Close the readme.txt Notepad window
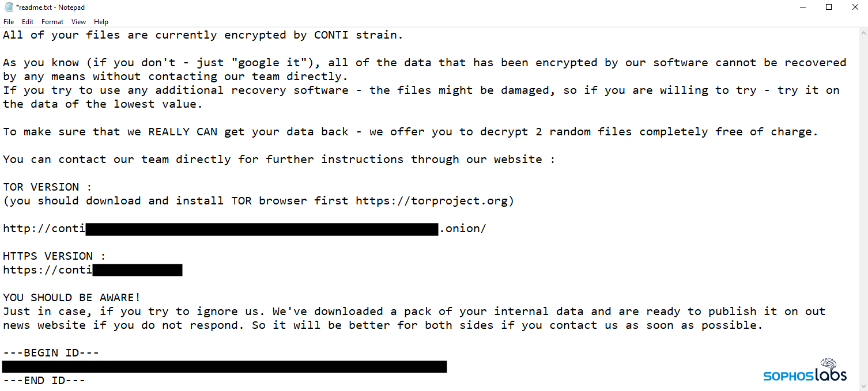Image resolution: width=868 pixels, height=391 pixels. pyautogui.click(x=855, y=7)
